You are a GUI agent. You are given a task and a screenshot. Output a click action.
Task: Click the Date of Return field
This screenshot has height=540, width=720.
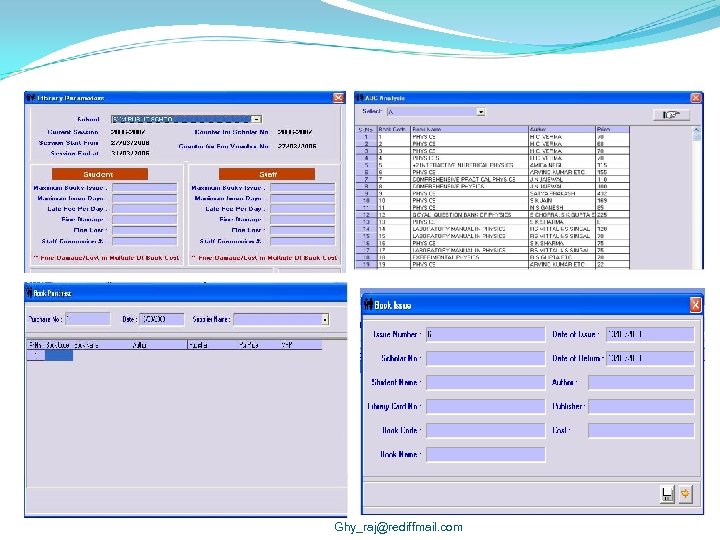point(650,358)
